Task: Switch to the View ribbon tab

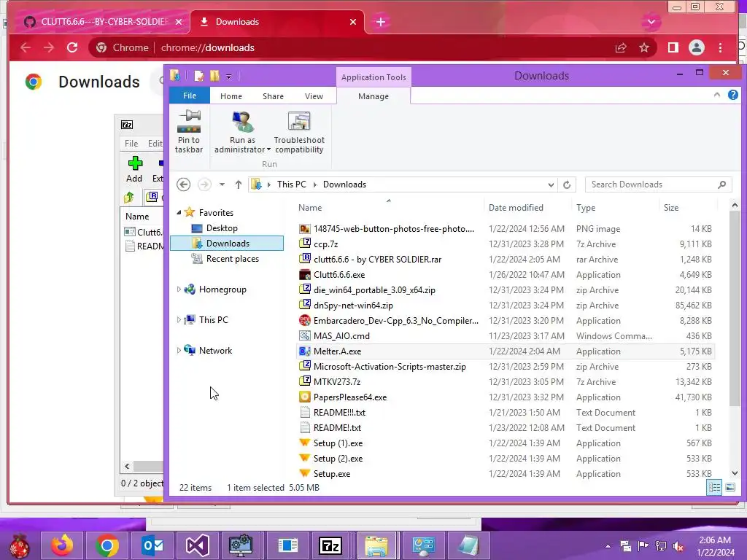Action: (x=314, y=96)
